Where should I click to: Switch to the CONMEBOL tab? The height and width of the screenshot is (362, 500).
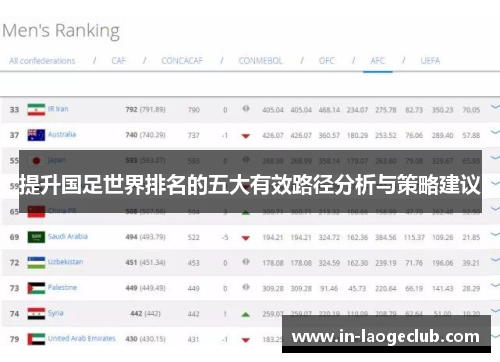(260, 61)
